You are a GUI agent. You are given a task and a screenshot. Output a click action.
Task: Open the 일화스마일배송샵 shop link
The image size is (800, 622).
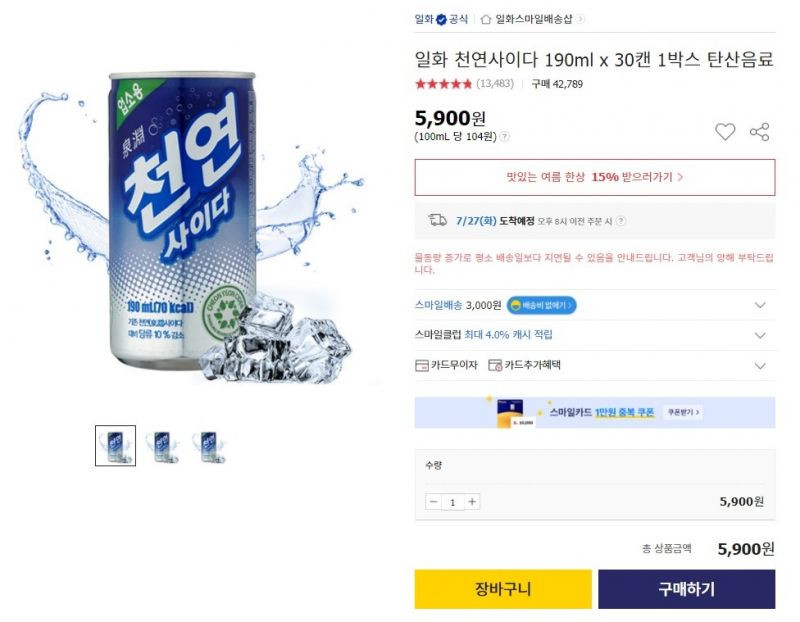(x=534, y=19)
